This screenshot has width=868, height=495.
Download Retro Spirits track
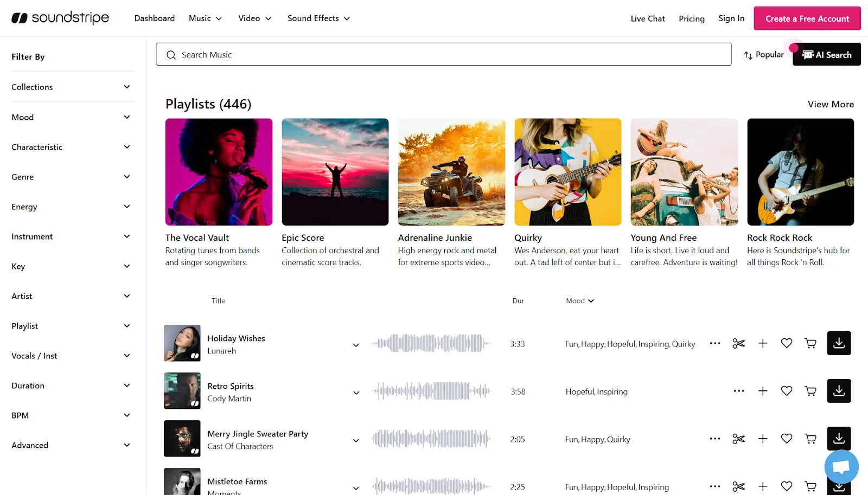pyautogui.click(x=839, y=391)
